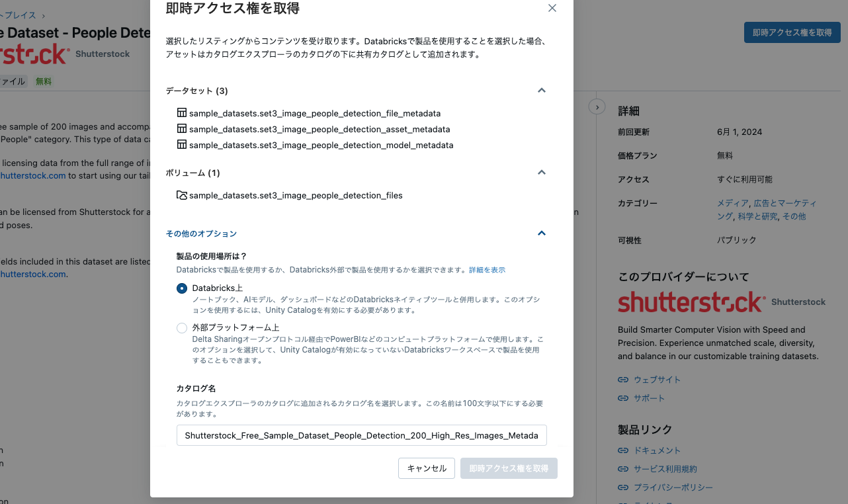Collapse the データセット (3) section
The image size is (848, 504).
tap(541, 91)
